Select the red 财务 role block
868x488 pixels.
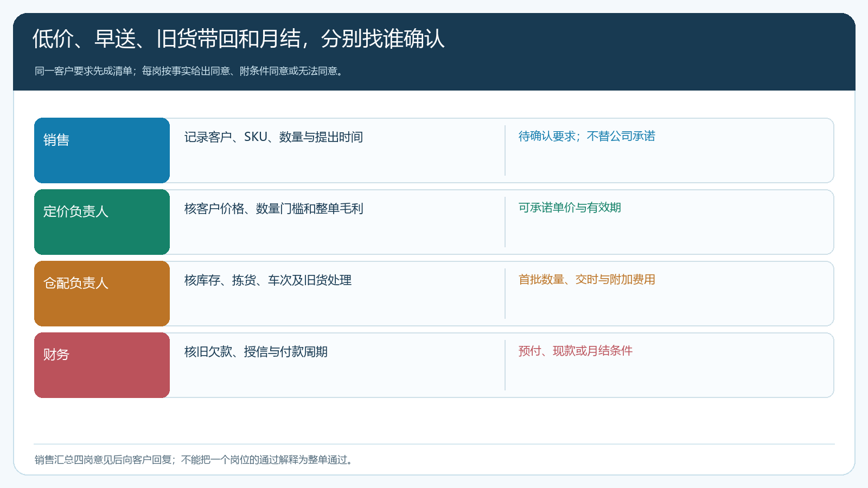pos(102,365)
